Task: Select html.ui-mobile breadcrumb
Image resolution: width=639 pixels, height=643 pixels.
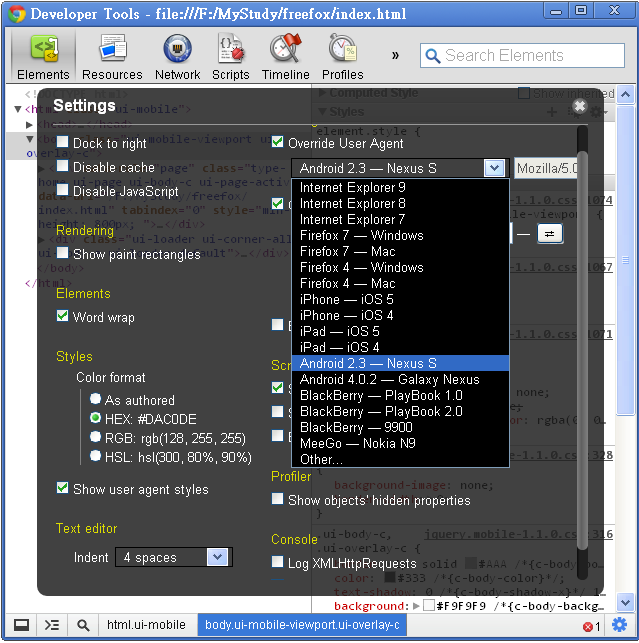Action: pos(146,625)
